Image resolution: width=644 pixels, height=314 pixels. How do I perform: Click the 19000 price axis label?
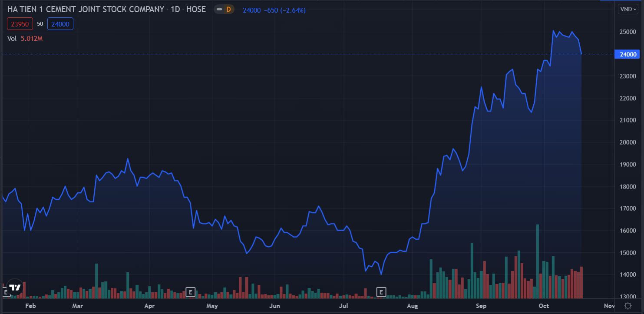tap(628, 165)
